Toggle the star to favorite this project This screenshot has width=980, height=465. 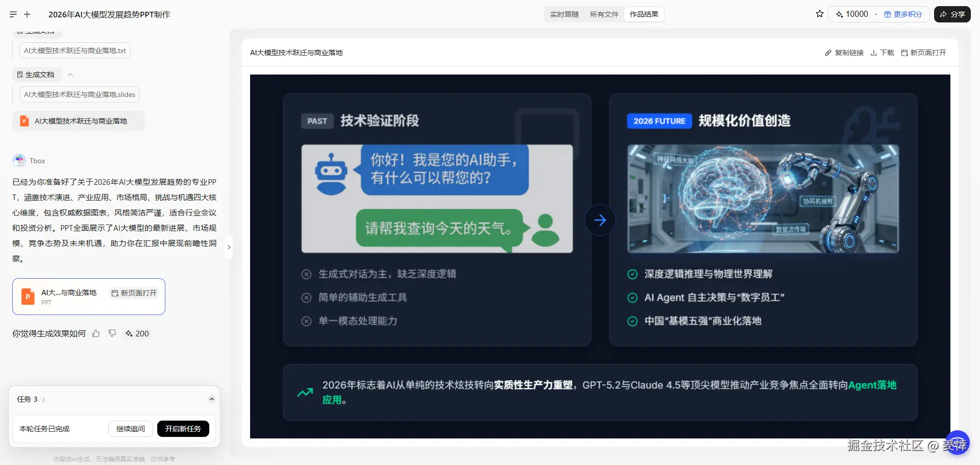pos(819,14)
